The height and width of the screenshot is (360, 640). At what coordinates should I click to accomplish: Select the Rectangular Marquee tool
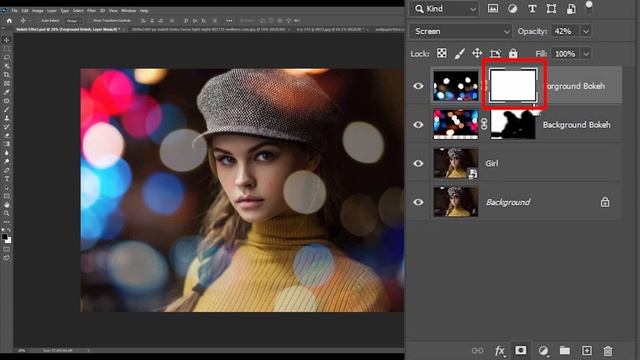(7, 49)
